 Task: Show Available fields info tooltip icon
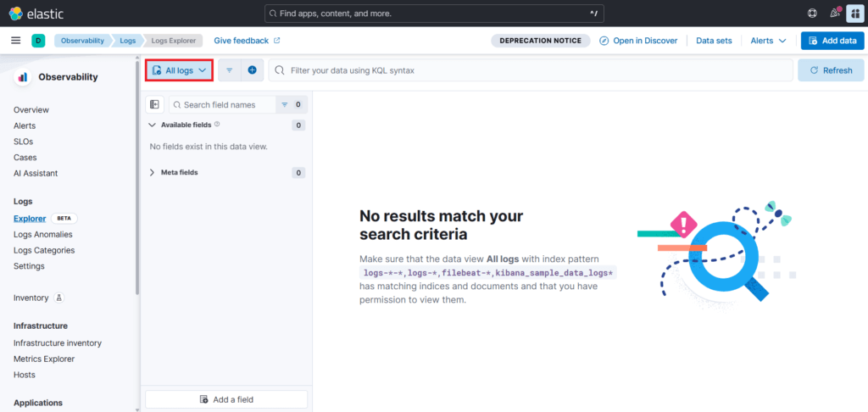point(217,125)
